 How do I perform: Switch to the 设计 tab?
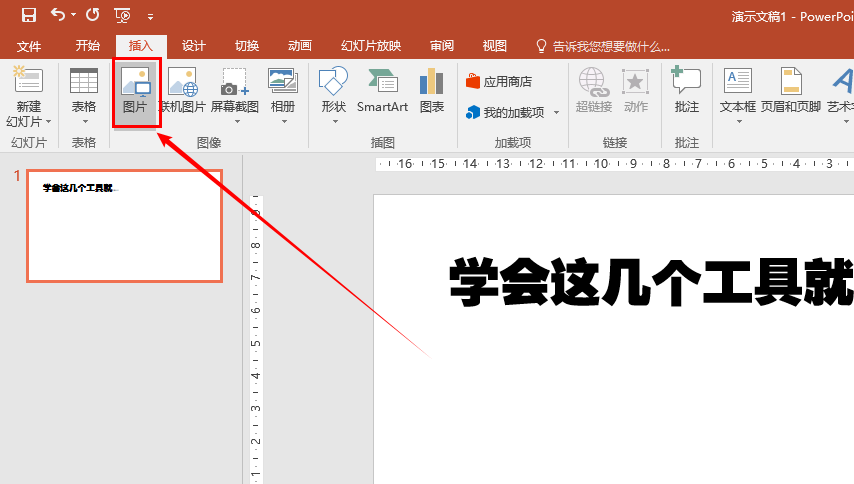coord(193,46)
